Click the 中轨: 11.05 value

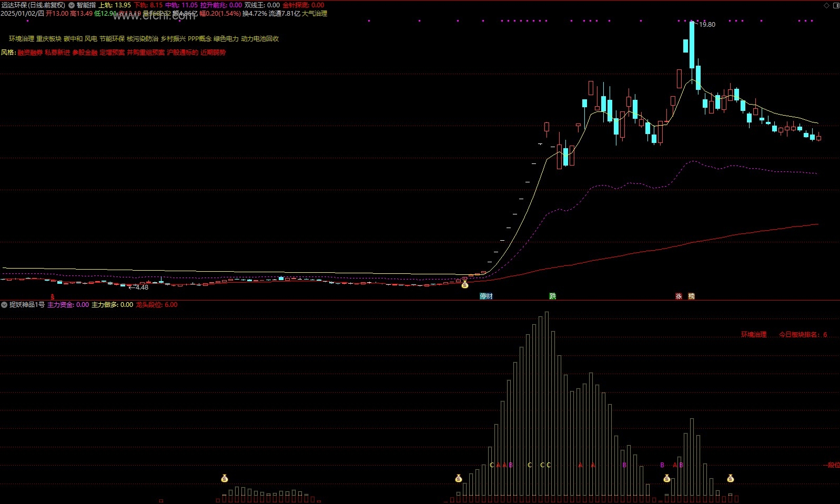tap(181, 5)
